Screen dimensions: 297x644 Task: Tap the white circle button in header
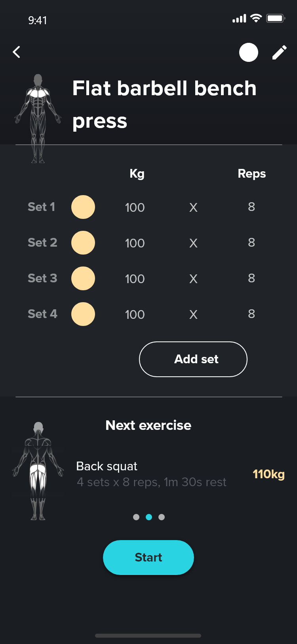tap(249, 52)
